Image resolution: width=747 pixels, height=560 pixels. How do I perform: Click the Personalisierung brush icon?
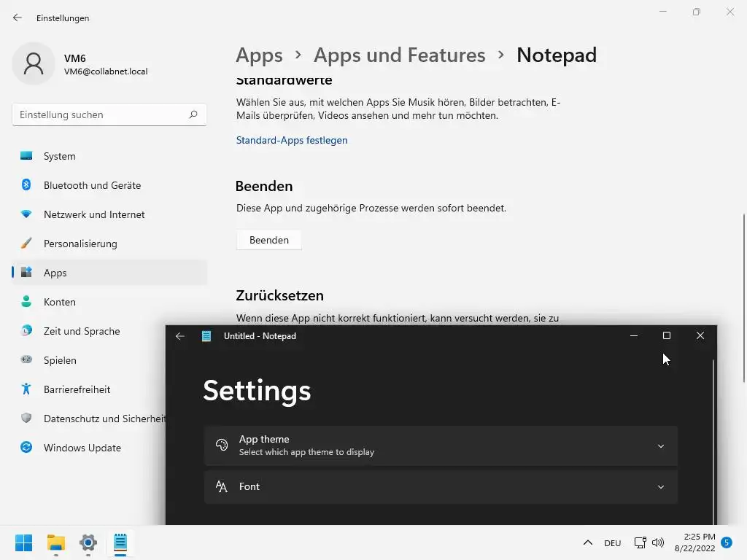(x=26, y=244)
